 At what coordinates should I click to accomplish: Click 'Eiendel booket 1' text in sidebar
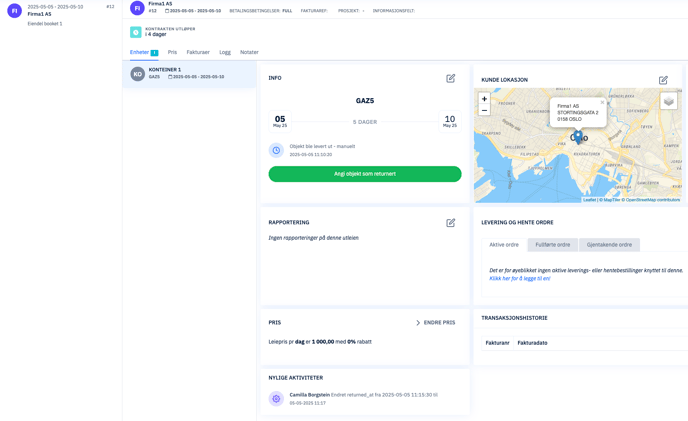pos(45,24)
